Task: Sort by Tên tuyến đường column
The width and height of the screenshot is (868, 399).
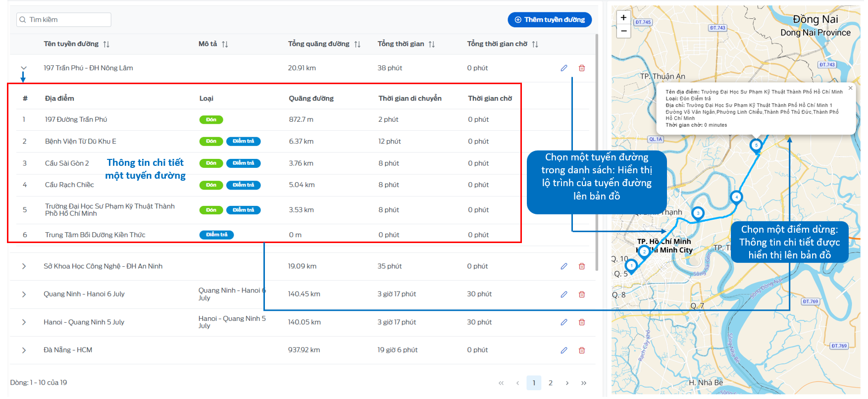Action: tap(106, 44)
